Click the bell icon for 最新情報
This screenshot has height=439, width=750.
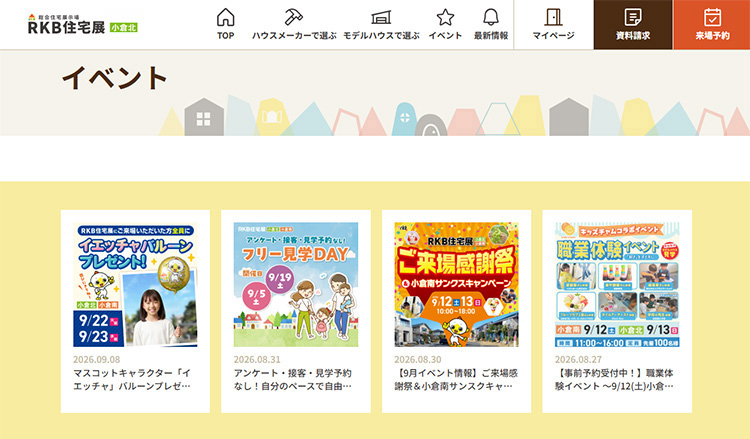[x=491, y=17]
